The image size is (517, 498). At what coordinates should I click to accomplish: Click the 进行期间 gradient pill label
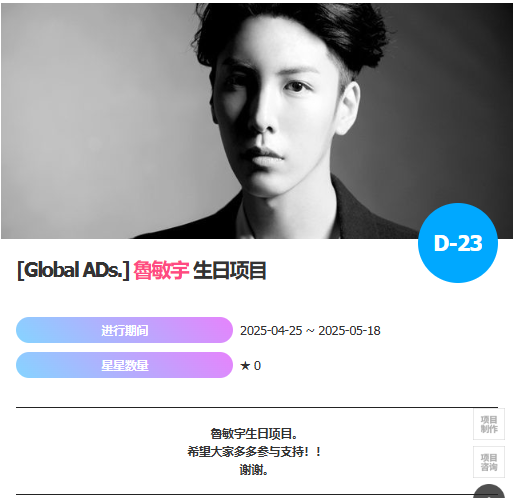point(125,331)
